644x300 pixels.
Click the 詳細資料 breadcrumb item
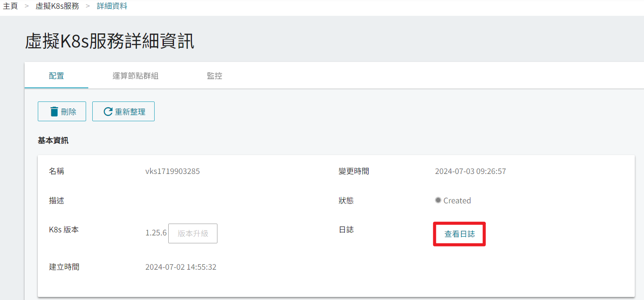(x=112, y=7)
